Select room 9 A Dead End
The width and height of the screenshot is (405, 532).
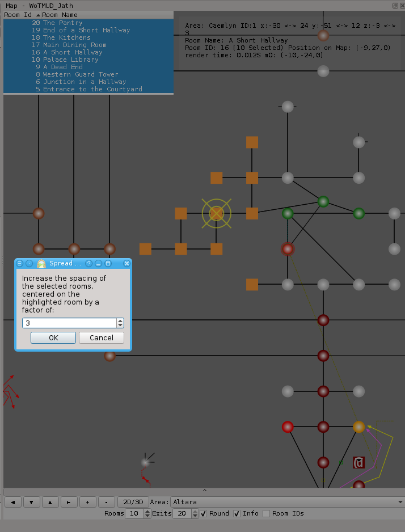[x=88, y=67]
